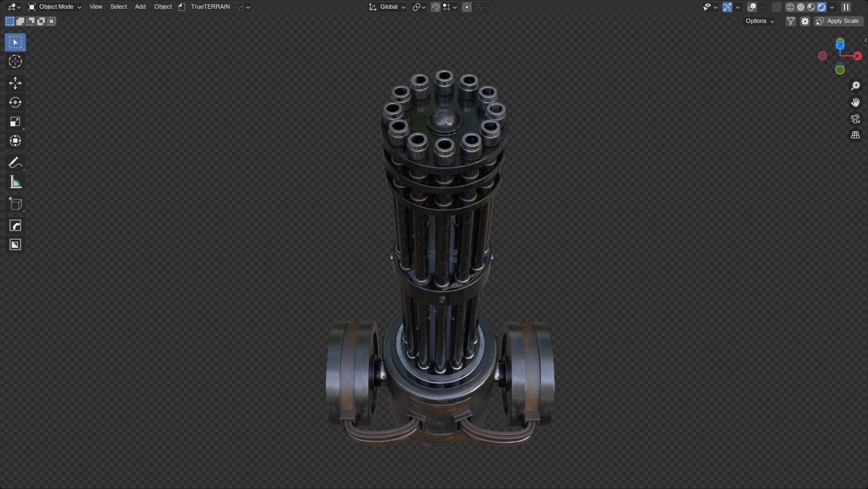Expand the selectability and visibility dropdown
Image resolution: width=868 pixels, height=489 pixels.
[710, 7]
